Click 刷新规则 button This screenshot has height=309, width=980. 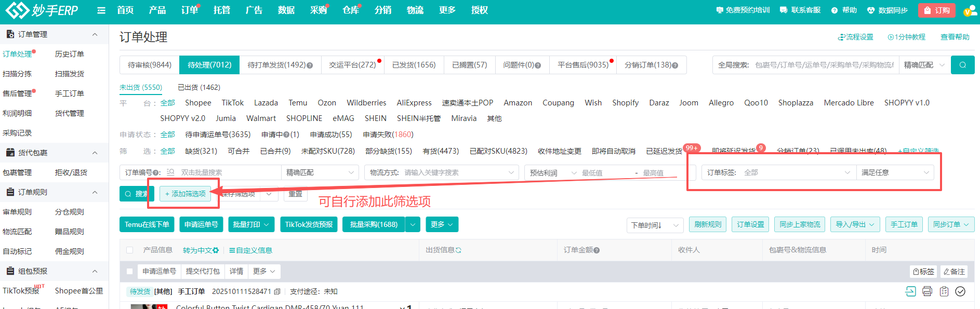[x=708, y=224]
